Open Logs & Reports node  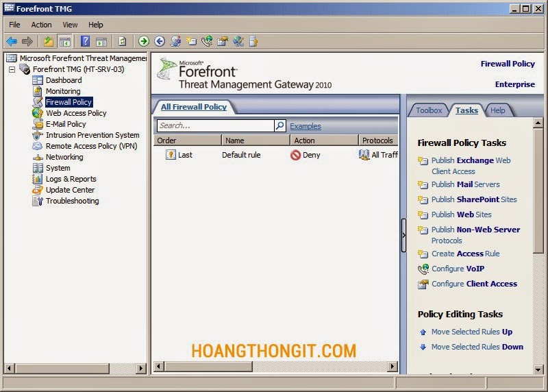coord(71,179)
